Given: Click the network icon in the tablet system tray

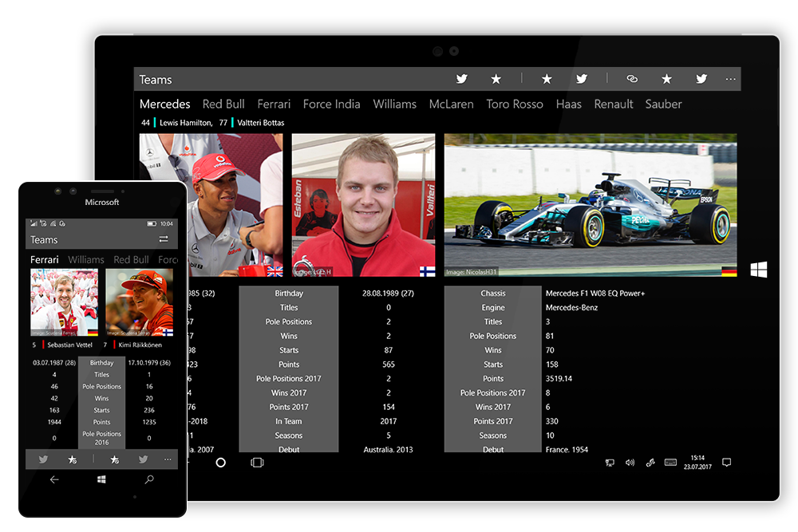Looking at the screenshot, I should (x=610, y=463).
